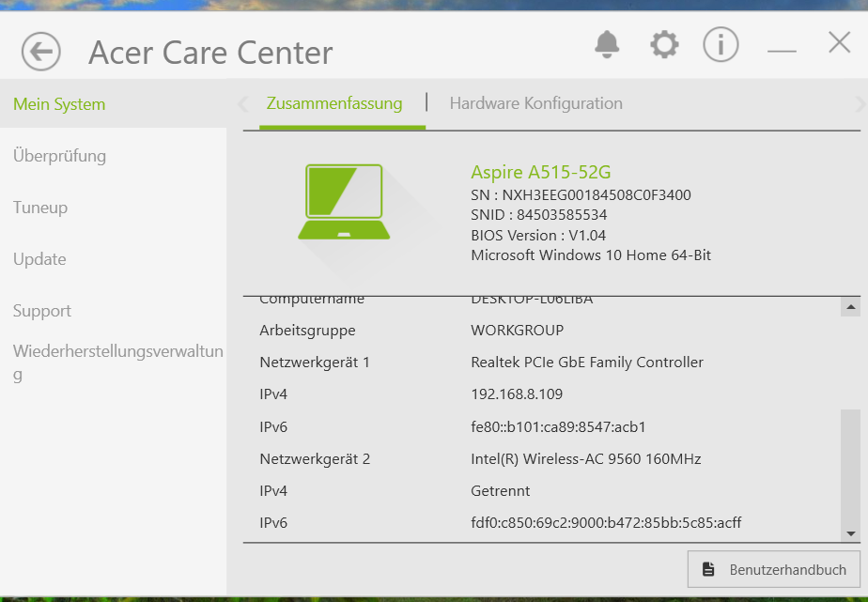Click Microsoft Windows 10 Home 64-Bit text
This screenshot has width=868, height=602.
(591, 255)
